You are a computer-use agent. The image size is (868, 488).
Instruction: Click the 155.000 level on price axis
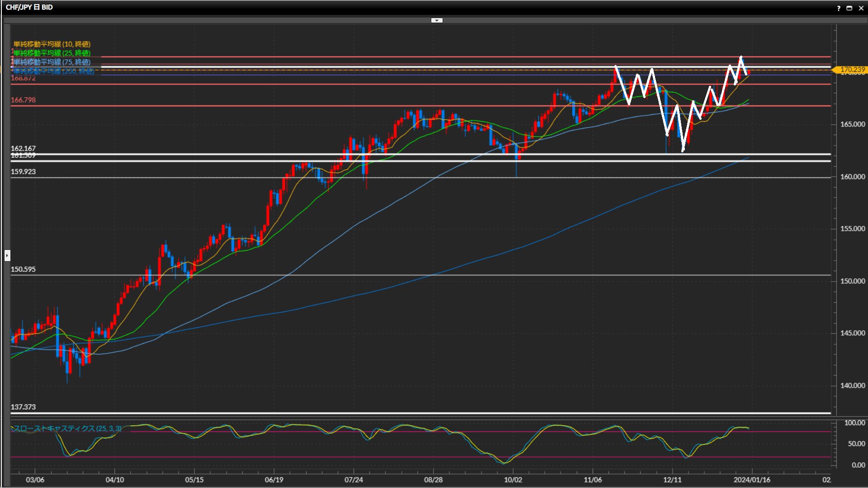tap(852, 229)
